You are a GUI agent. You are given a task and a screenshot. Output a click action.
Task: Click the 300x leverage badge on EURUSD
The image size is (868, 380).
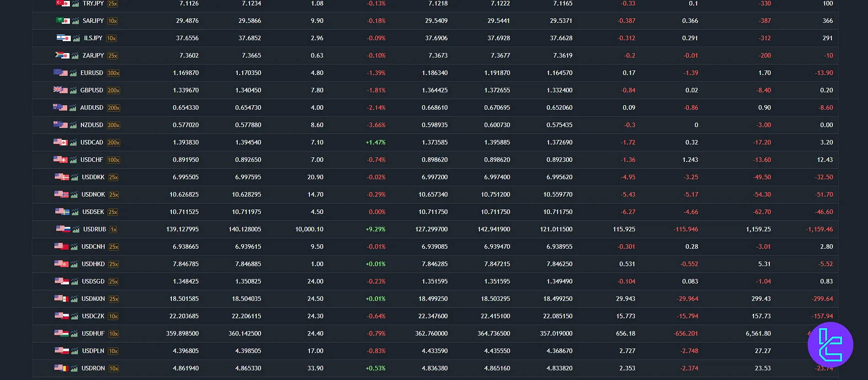113,73
